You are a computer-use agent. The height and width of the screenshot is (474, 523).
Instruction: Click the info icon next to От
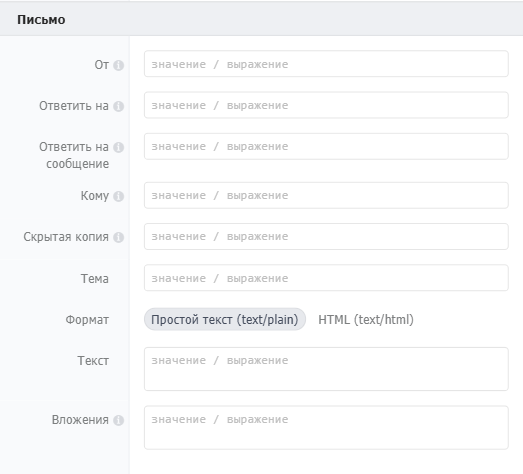[x=118, y=65]
